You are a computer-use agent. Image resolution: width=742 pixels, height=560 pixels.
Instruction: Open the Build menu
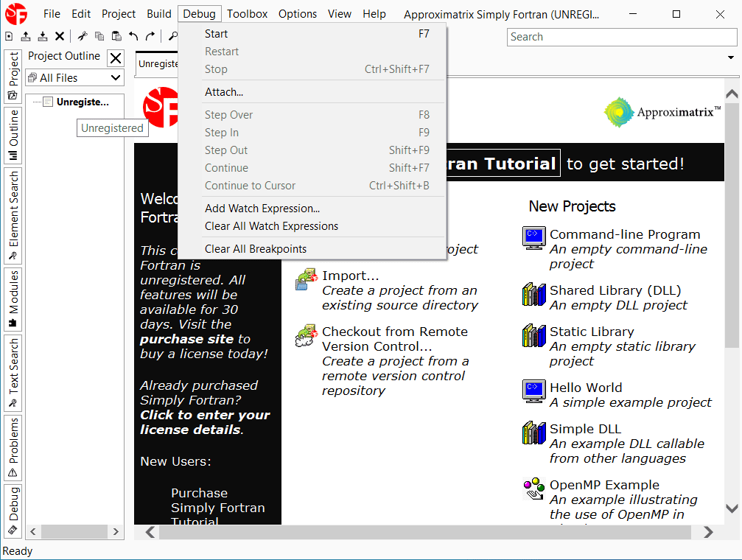159,14
